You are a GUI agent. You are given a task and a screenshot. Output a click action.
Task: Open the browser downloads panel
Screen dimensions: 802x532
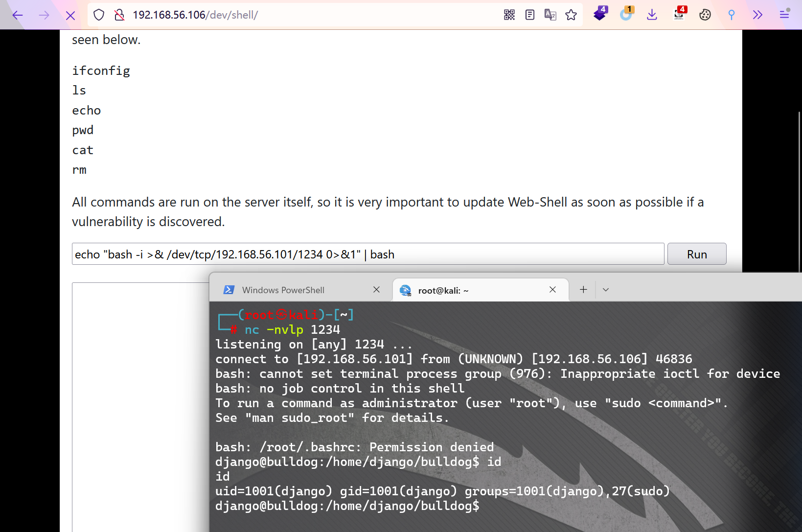[x=652, y=15]
